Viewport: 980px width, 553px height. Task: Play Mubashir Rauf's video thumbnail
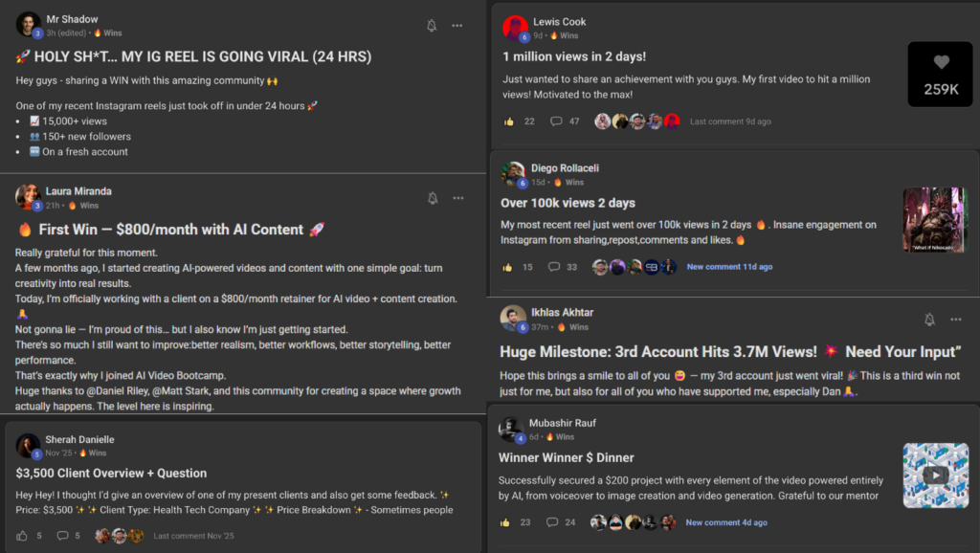(936, 475)
